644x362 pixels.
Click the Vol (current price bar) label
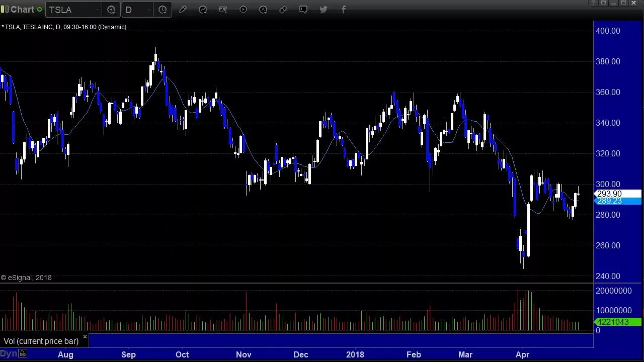41,341
